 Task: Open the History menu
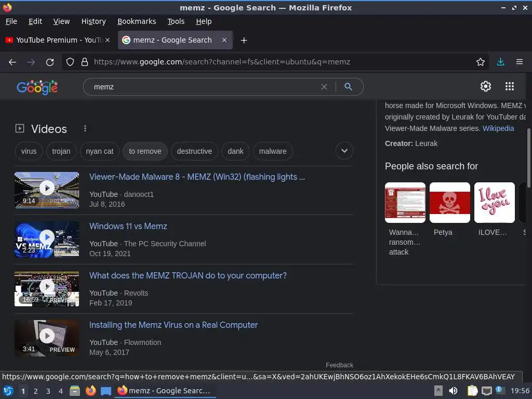pos(94,21)
